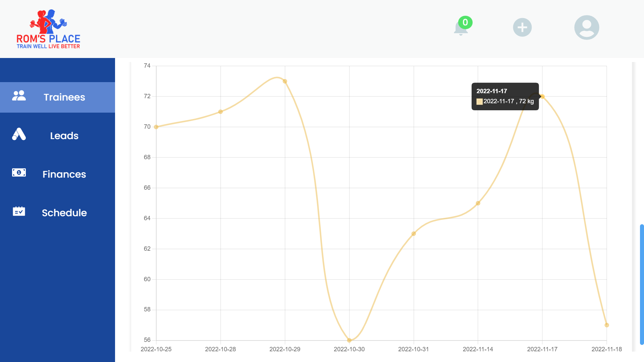
Task: Select the Schedule menu item
Action: click(x=57, y=213)
